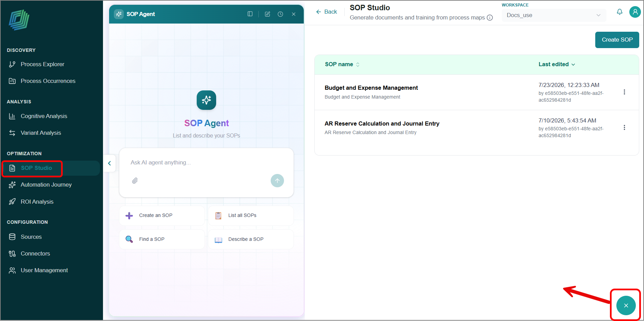Attach a file with paperclip icon

(135, 181)
